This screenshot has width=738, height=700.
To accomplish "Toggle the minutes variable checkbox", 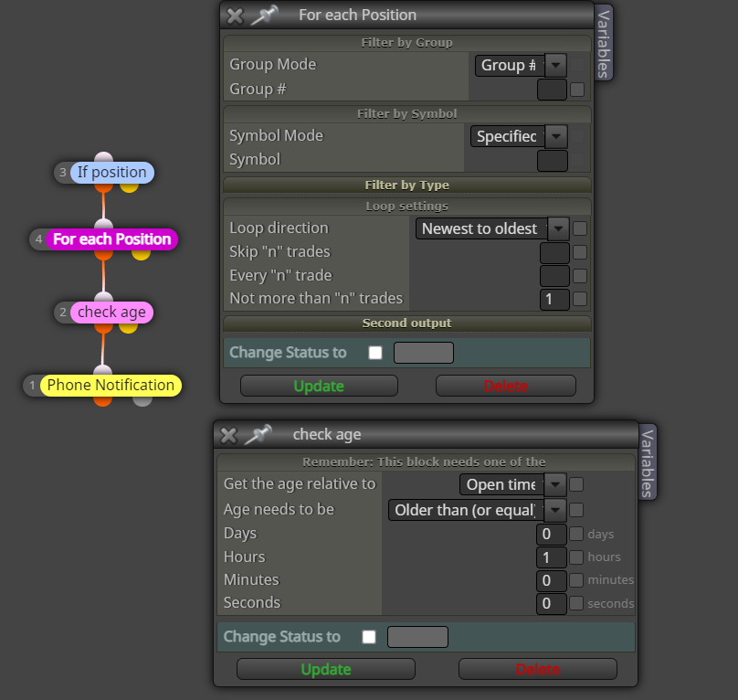I will (x=576, y=581).
